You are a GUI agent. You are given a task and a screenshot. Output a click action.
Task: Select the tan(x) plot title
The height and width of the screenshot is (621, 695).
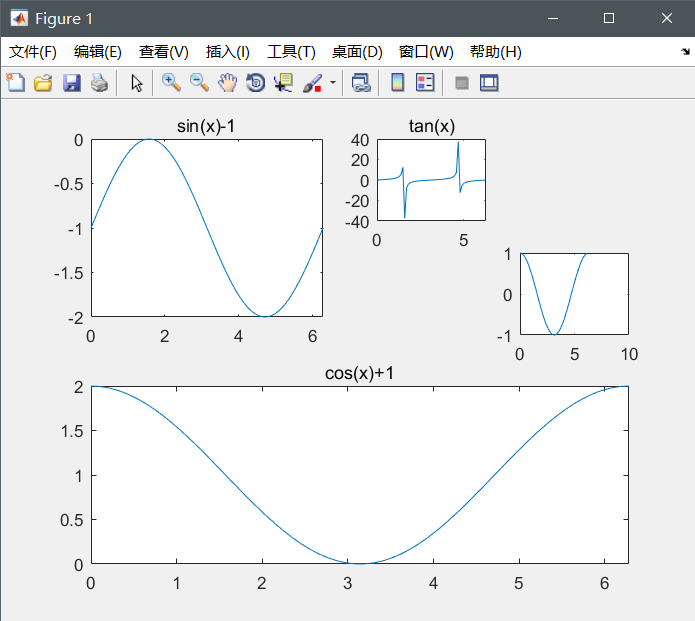[432, 126]
